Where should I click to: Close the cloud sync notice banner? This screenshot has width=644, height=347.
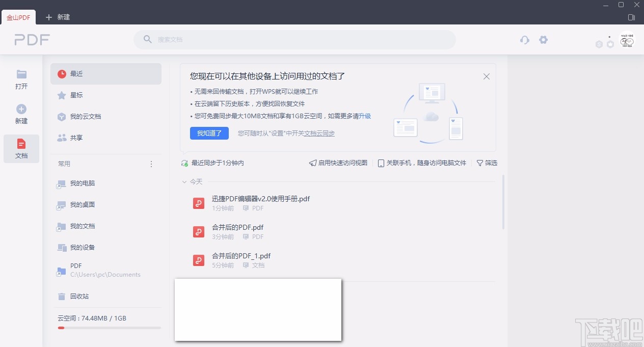tap(487, 76)
